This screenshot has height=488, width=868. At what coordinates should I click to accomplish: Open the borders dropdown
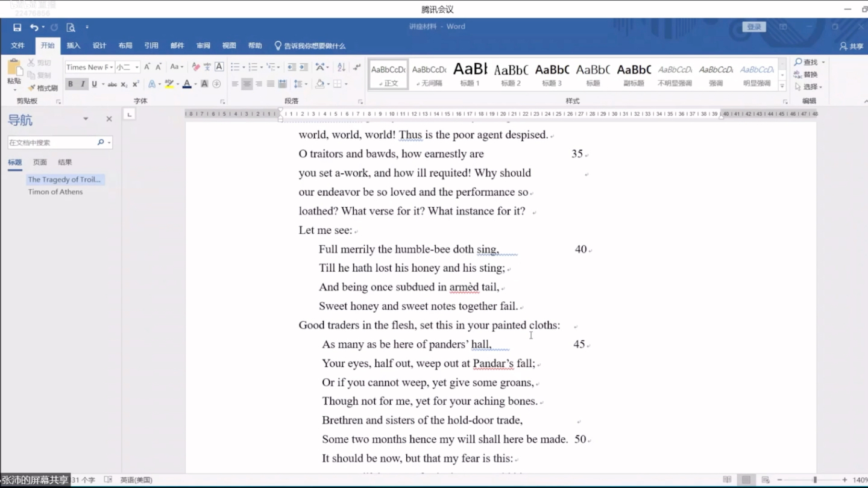[347, 84]
